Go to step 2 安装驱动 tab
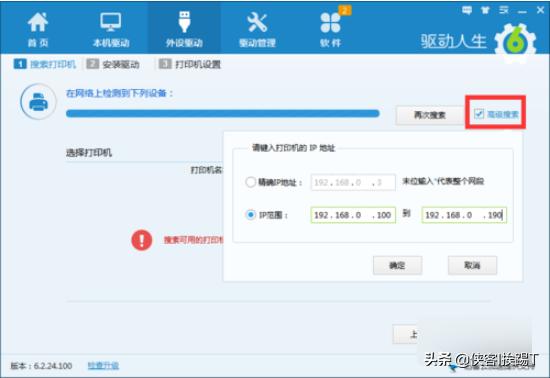The image size is (550, 378). coord(113,64)
